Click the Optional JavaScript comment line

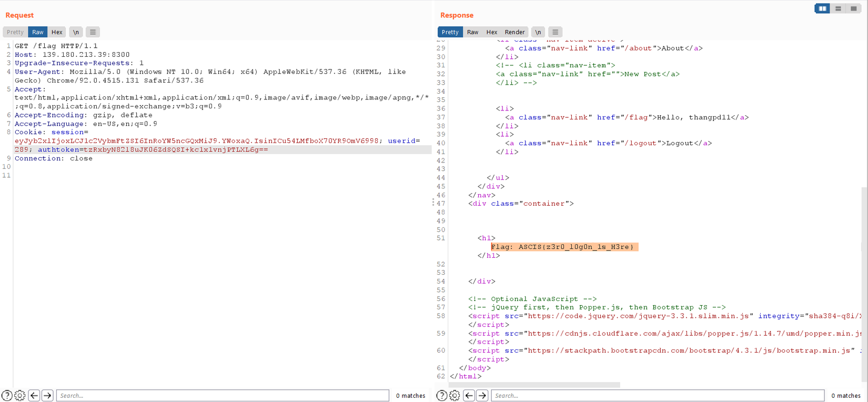(x=532, y=299)
